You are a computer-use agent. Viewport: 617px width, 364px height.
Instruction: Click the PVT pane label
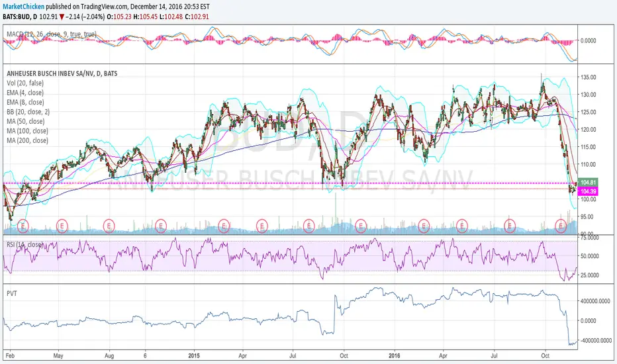point(12,294)
